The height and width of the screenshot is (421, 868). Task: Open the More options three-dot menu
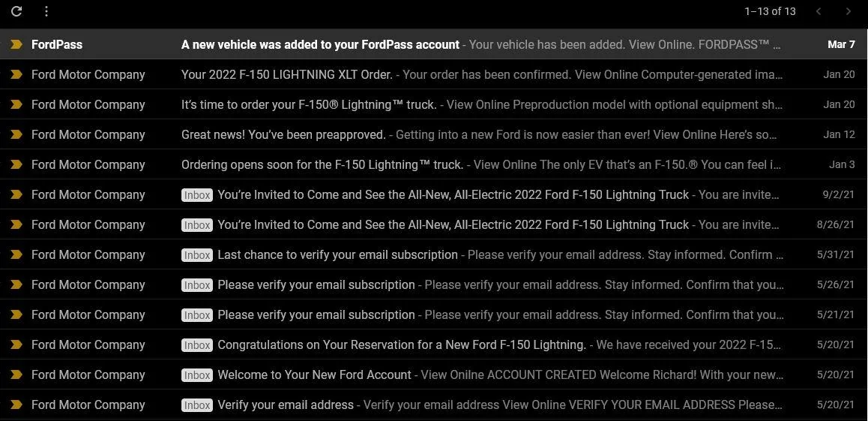point(46,11)
